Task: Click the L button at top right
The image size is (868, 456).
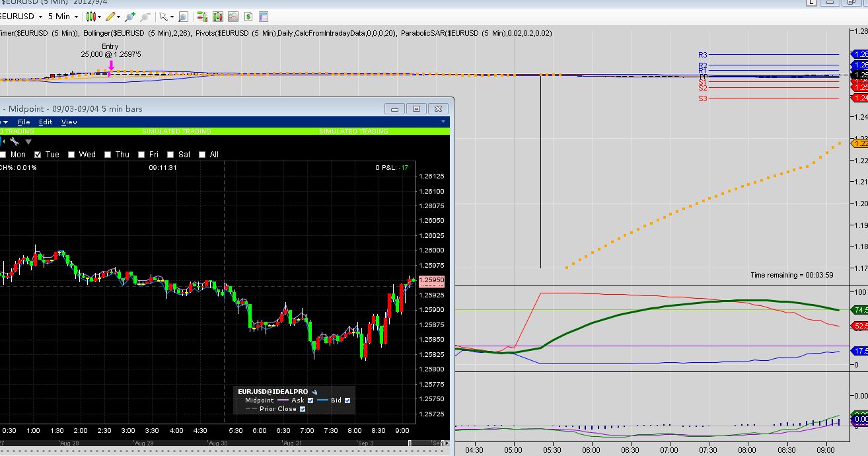Action: point(812,3)
